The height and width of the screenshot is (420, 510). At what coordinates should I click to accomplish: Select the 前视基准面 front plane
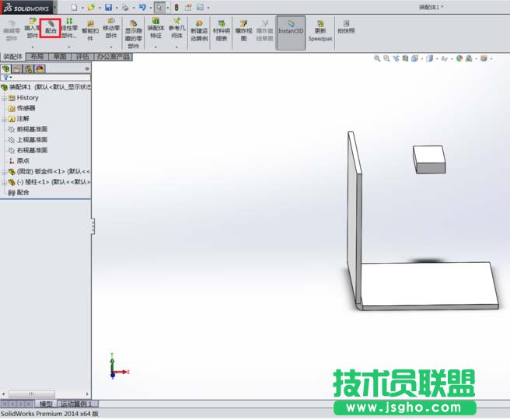pos(32,129)
